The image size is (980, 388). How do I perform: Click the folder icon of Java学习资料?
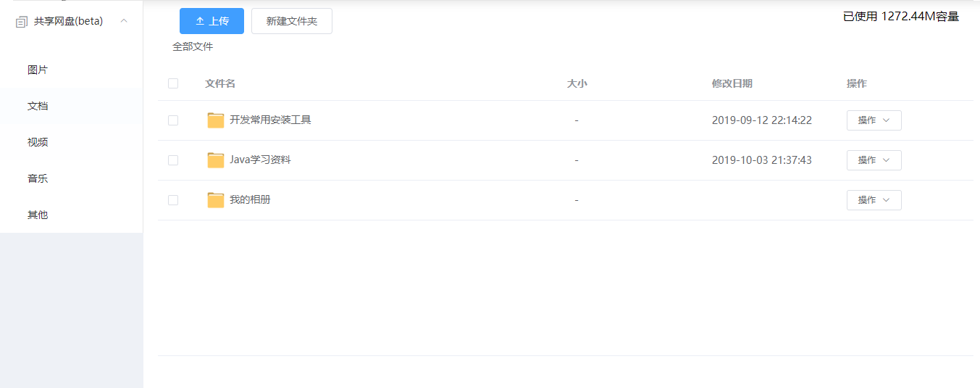(x=216, y=160)
